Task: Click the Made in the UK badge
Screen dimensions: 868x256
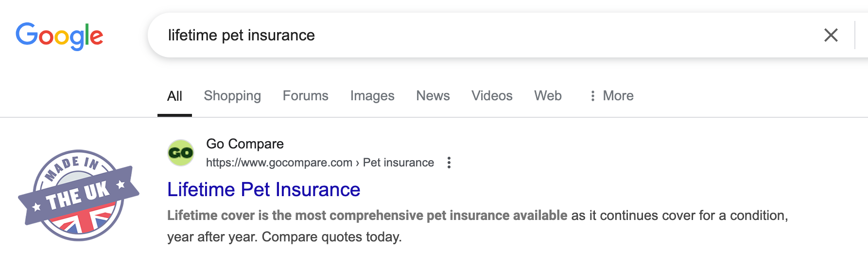Action: click(x=79, y=196)
